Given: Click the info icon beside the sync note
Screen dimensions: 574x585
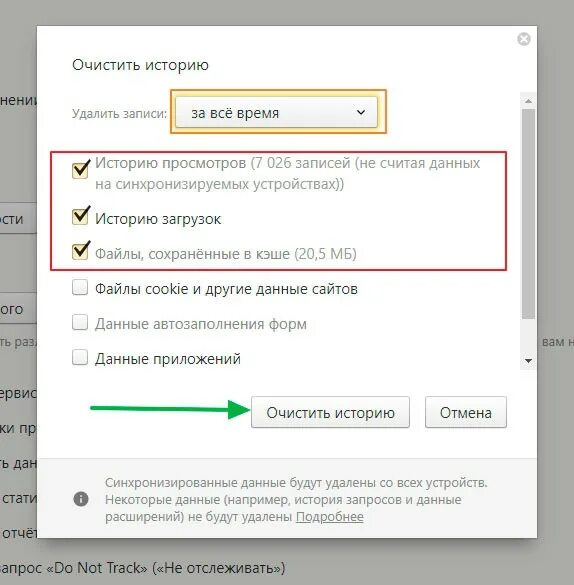Looking at the screenshot, I should coord(81,499).
